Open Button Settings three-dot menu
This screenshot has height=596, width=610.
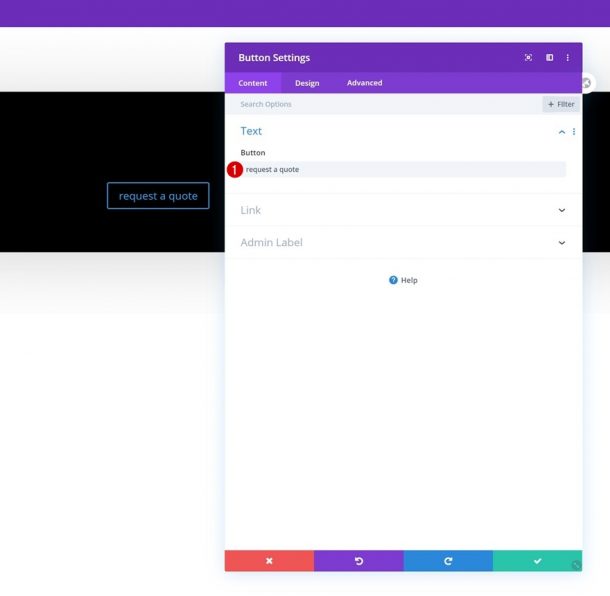[x=568, y=58]
